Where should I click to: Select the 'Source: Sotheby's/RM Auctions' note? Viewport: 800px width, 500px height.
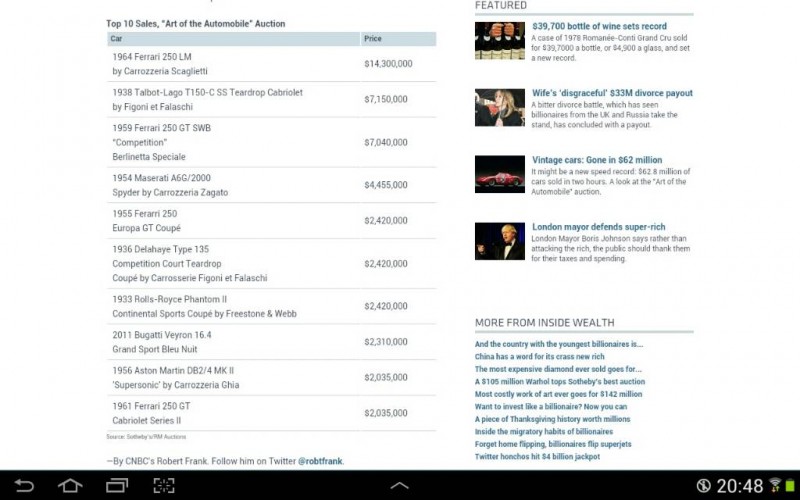(x=146, y=437)
